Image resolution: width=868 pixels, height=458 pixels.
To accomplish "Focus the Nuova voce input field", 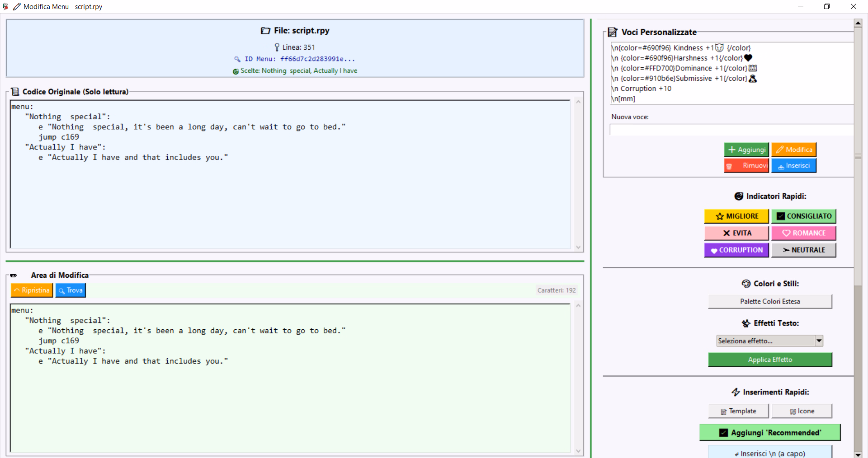I will [x=731, y=130].
